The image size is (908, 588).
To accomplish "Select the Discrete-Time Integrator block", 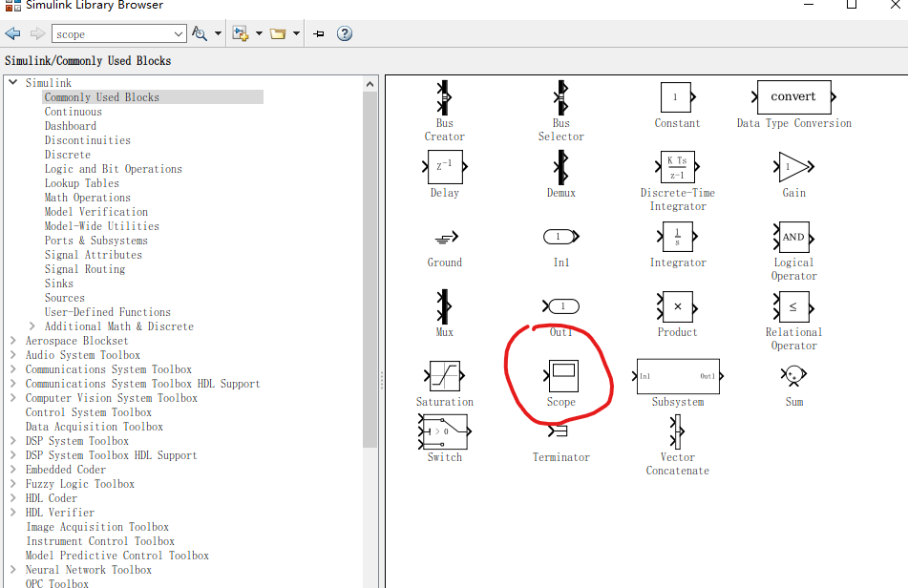I will point(678,167).
